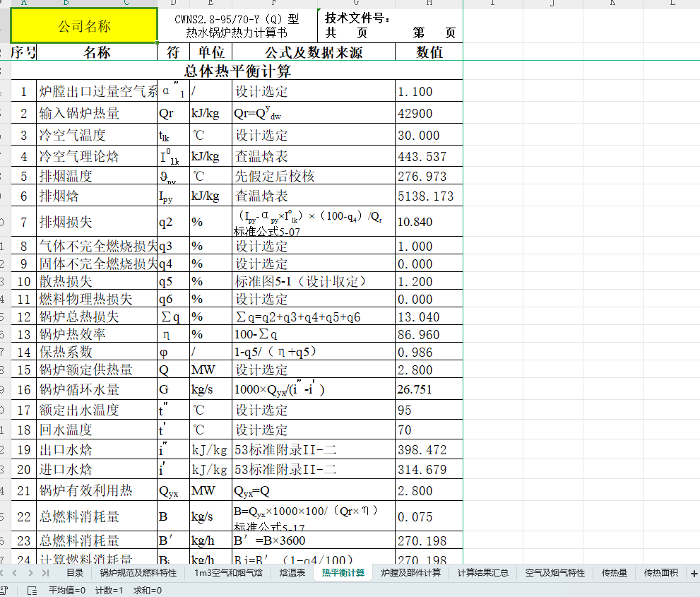Click the 排烟温度 value 276.973

[429, 176]
